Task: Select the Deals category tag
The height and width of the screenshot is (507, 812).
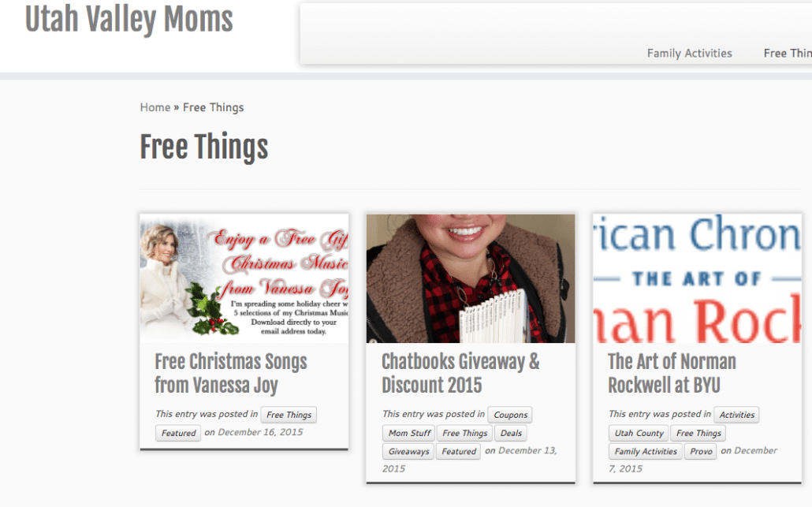Action: (x=511, y=433)
